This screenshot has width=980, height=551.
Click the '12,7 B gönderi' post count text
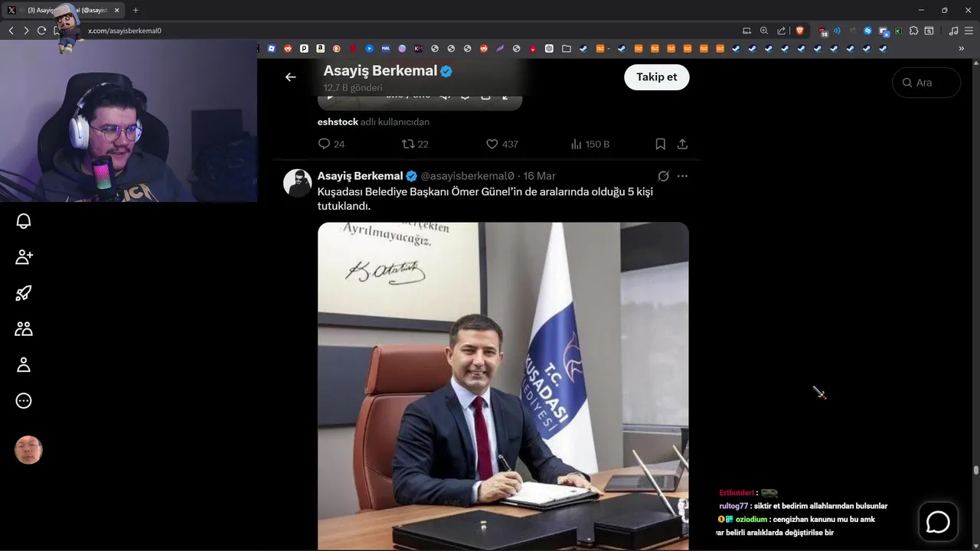(x=353, y=88)
